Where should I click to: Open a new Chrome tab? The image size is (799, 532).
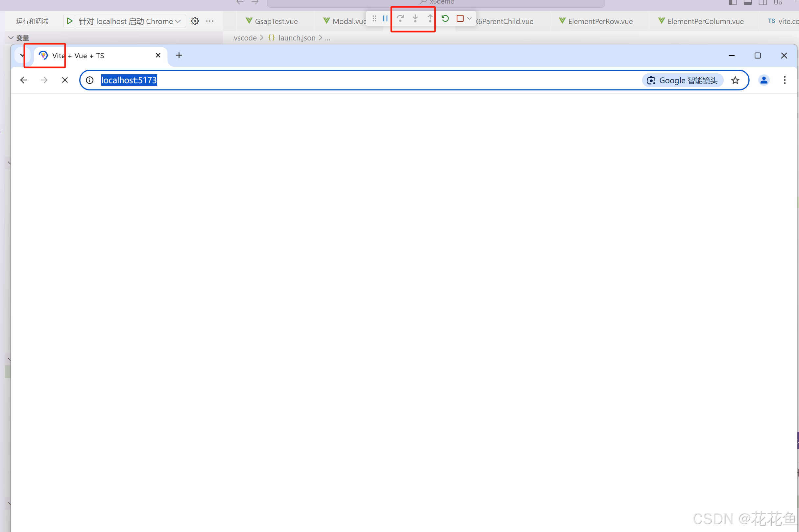coord(179,55)
